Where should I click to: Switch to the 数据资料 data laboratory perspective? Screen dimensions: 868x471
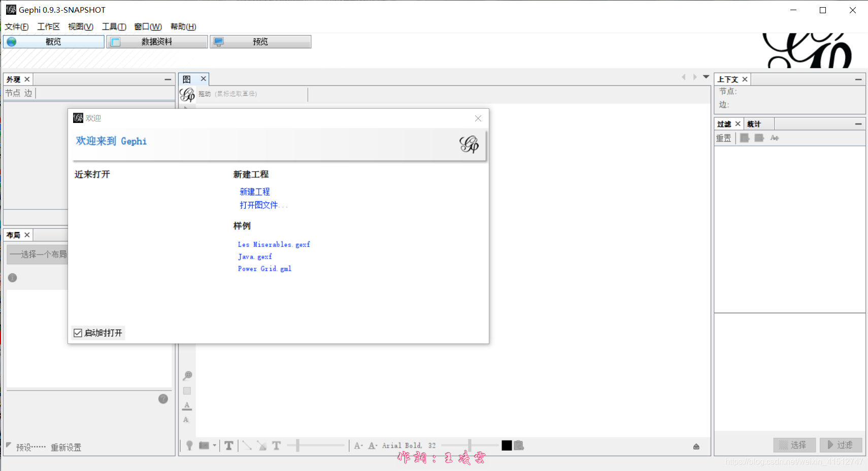coord(157,42)
